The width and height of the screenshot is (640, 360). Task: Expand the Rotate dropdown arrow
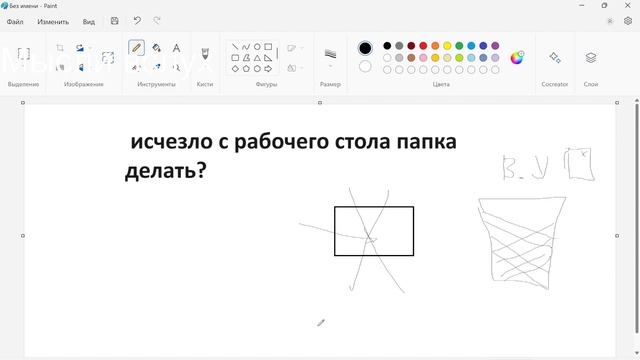pyautogui.click(x=90, y=48)
